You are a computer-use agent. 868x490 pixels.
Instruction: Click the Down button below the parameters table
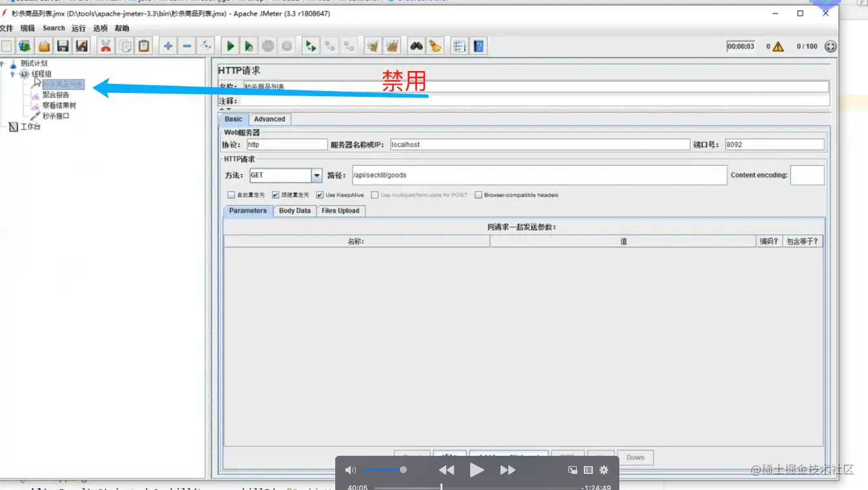click(635, 458)
